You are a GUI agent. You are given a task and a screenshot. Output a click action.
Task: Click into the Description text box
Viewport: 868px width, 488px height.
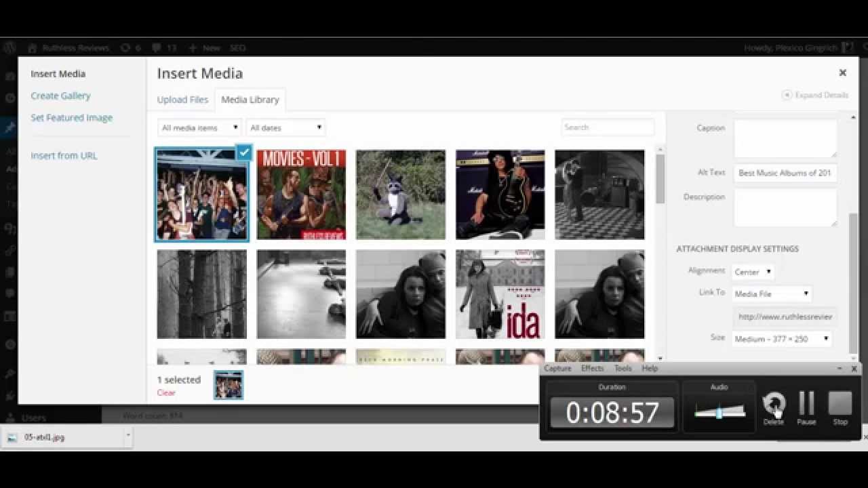[x=785, y=208]
